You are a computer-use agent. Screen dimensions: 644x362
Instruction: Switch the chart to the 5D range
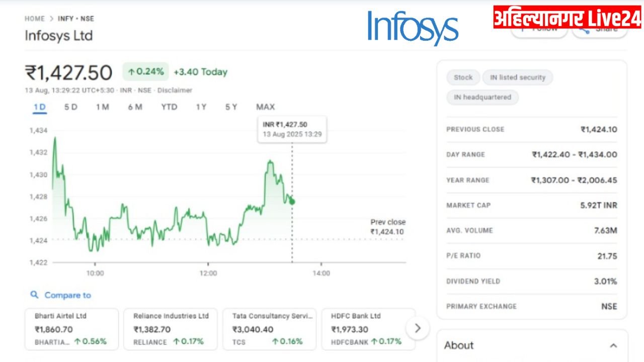pos(71,107)
